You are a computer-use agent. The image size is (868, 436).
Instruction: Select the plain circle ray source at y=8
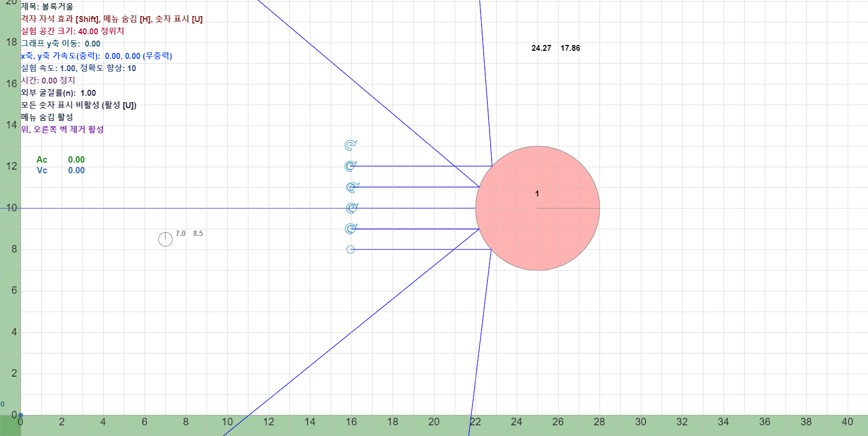[x=351, y=249]
